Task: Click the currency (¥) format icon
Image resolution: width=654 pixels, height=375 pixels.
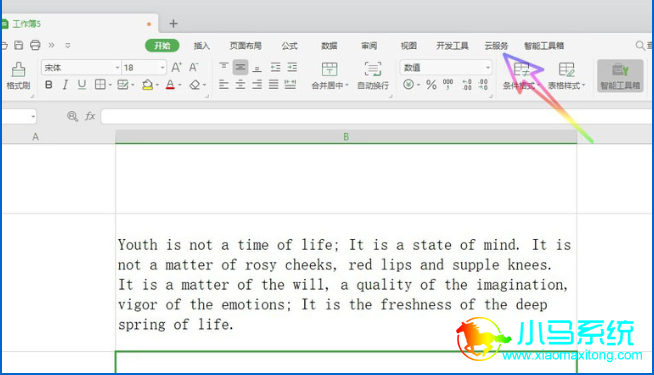Action: 408,85
